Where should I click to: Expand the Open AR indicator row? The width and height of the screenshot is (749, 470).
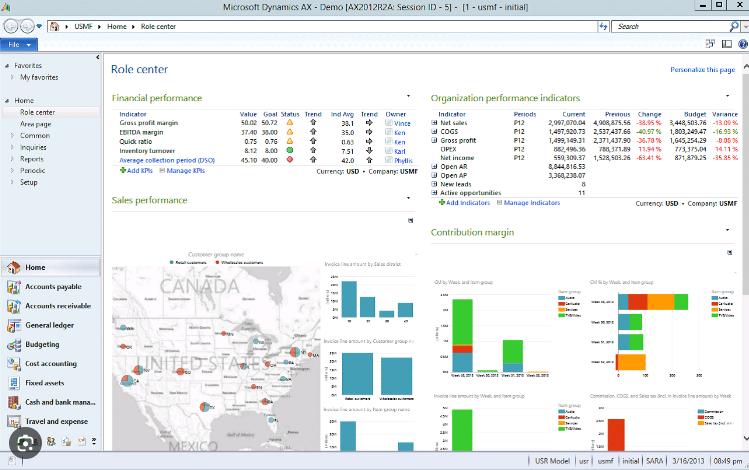click(x=434, y=167)
